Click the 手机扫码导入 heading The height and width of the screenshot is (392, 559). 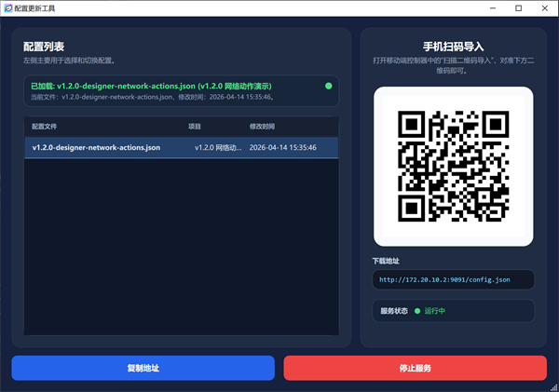[x=453, y=47]
